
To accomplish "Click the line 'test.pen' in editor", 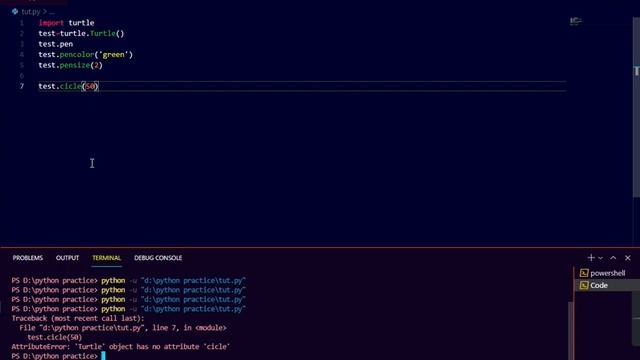I will (56, 44).
